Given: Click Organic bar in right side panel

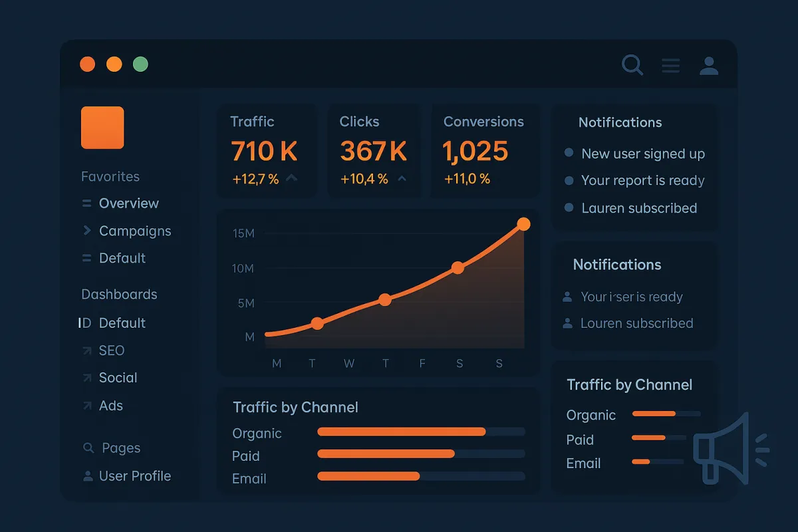Looking at the screenshot, I should pyautogui.click(x=654, y=414).
